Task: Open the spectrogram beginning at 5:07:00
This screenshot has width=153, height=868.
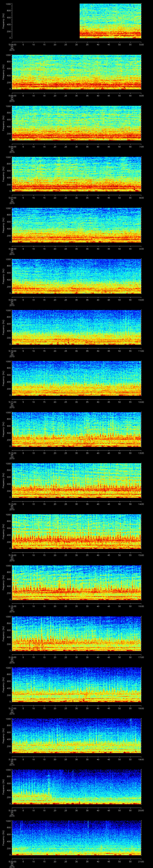Action: 76,174
